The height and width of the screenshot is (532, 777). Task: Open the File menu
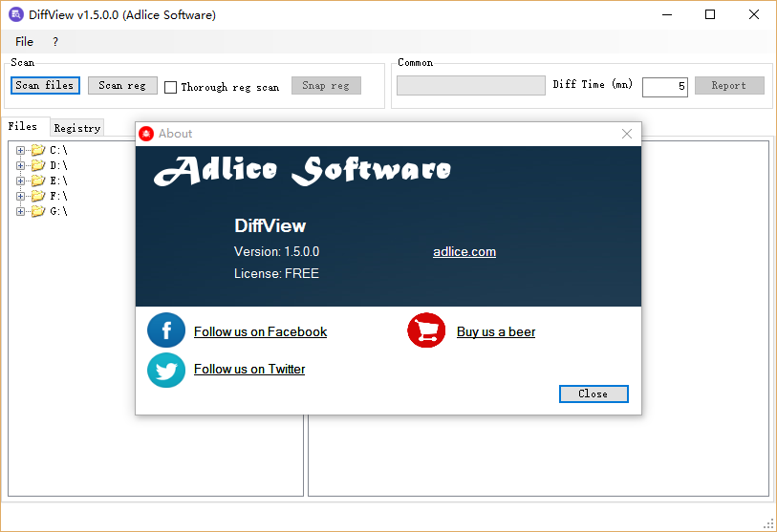[x=24, y=42]
